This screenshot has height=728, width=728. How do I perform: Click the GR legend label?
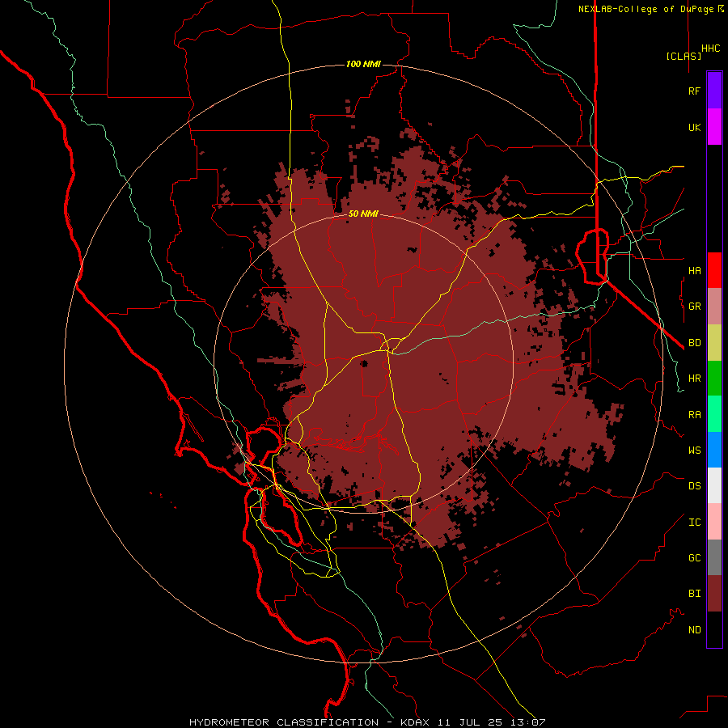point(695,307)
